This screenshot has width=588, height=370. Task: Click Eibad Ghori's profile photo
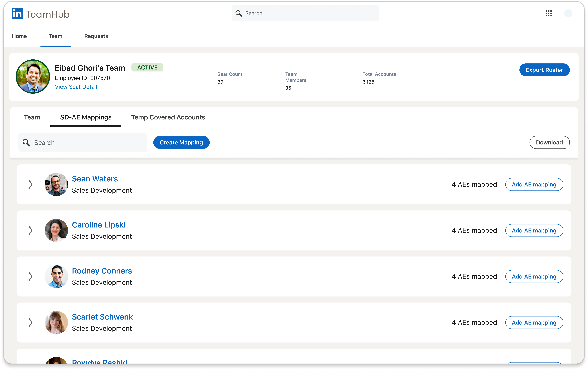(33, 76)
